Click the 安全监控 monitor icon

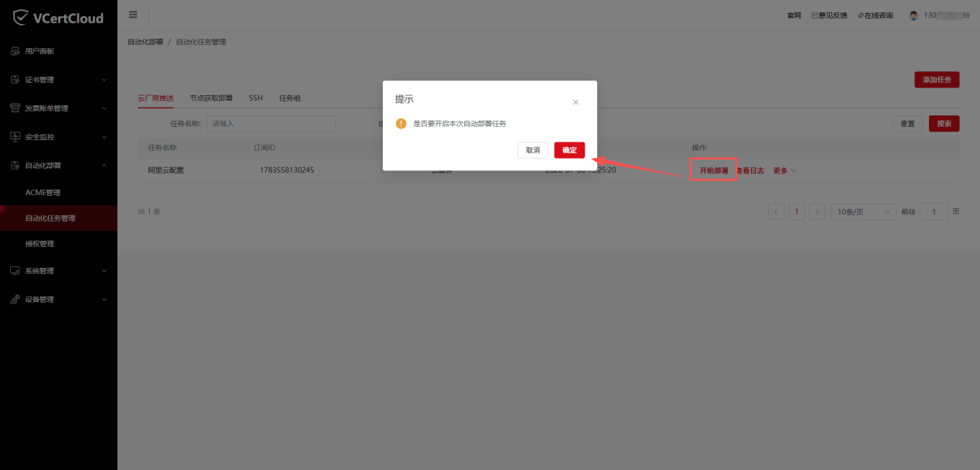point(15,137)
